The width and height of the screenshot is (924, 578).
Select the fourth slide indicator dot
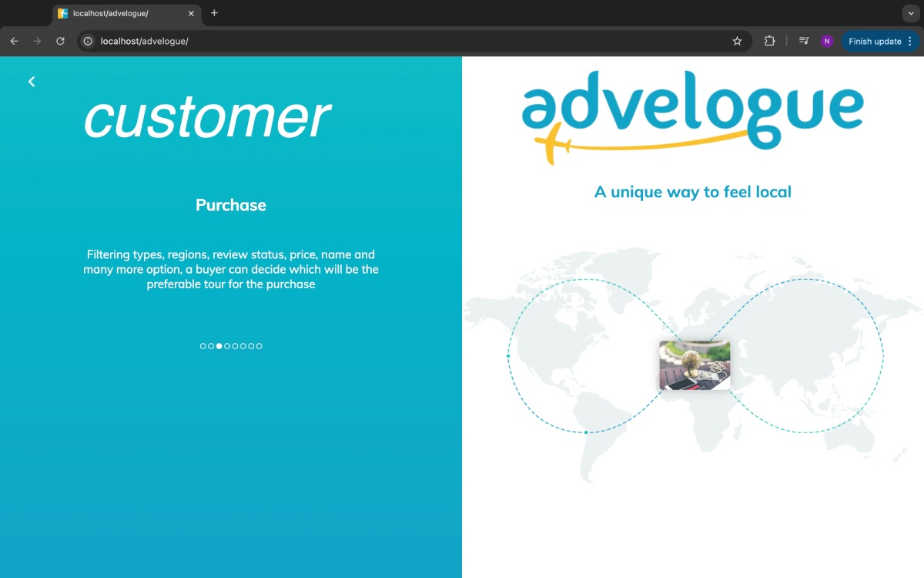[227, 346]
